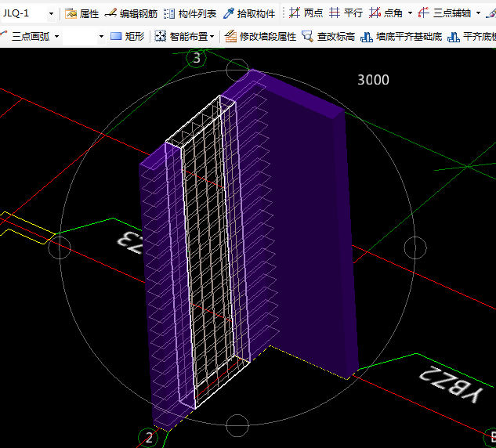
Task: Click the 墙底平齐基础底 icon
Action: pyautogui.click(x=367, y=37)
